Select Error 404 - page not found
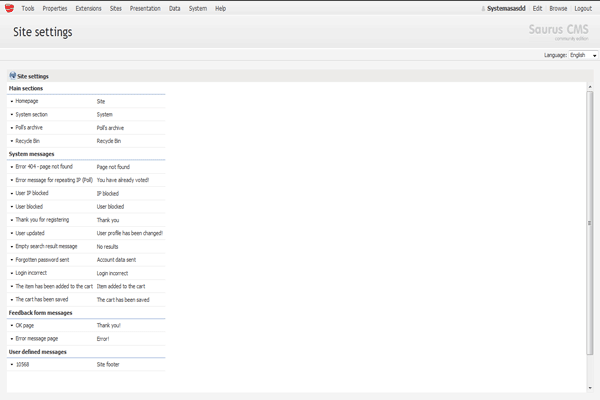Viewport: 600px width, 400px height. click(44, 167)
